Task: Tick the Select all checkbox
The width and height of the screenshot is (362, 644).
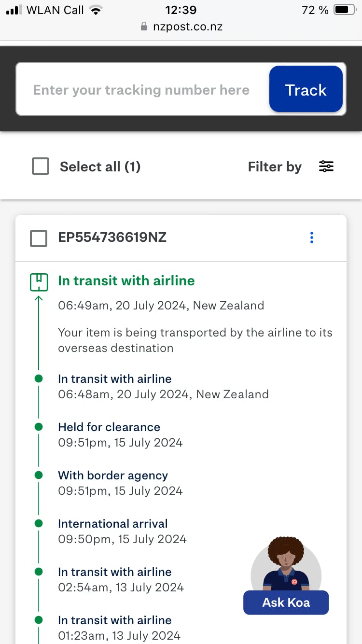Action: click(x=41, y=167)
